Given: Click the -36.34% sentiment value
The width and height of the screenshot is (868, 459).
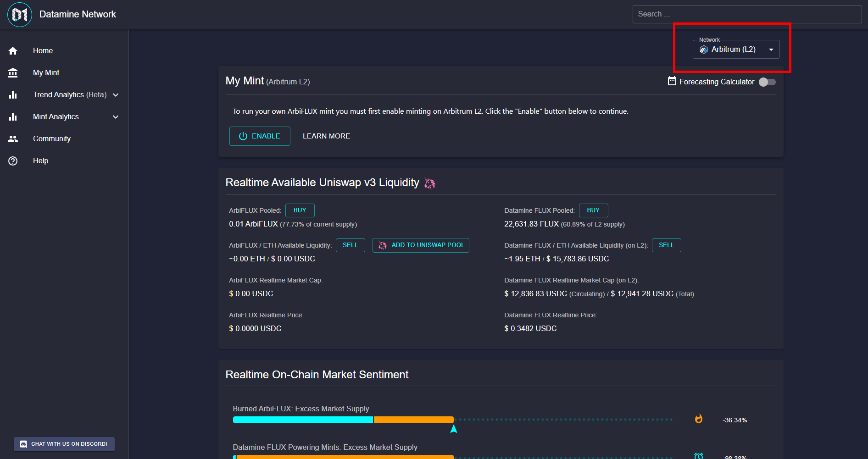Looking at the screenshot, I should click(x=735, y=420).
